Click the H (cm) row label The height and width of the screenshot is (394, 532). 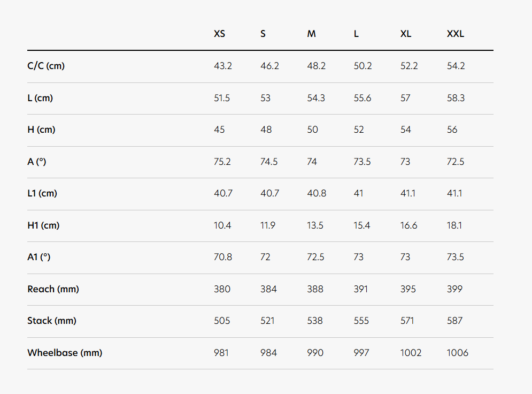41,130
